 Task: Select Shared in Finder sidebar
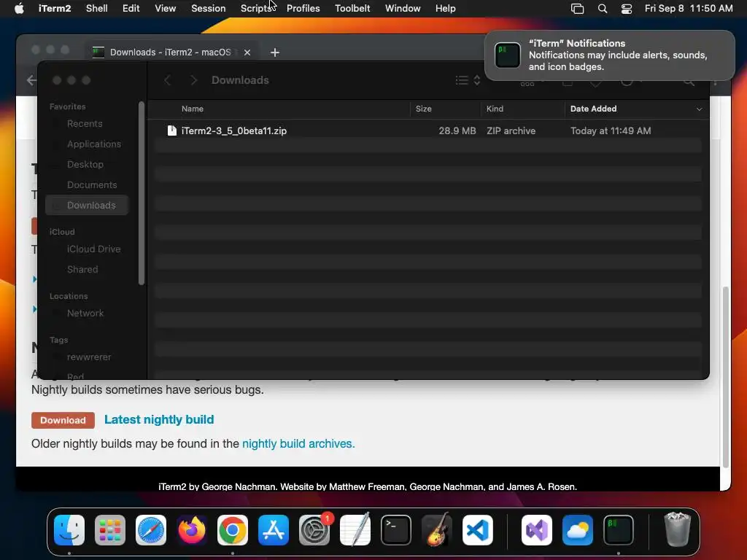pos(82,270)
